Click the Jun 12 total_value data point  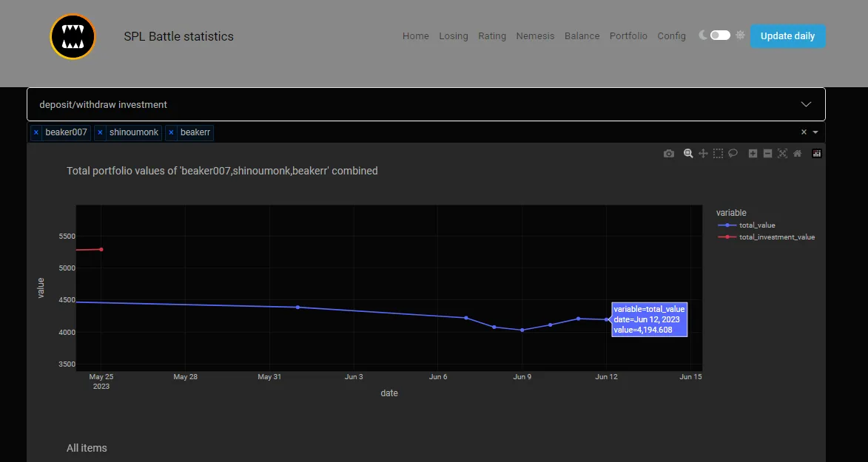[607, 319]
